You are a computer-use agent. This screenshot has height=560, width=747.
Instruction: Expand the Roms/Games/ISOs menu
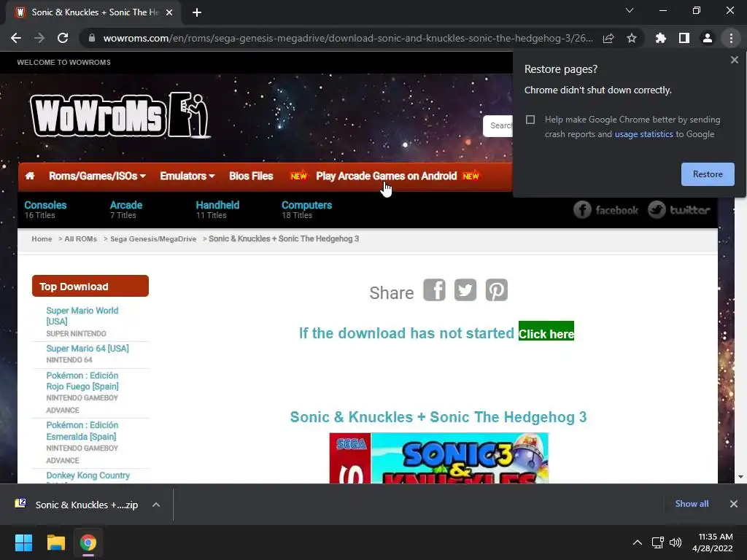click(x=97, y=176)
